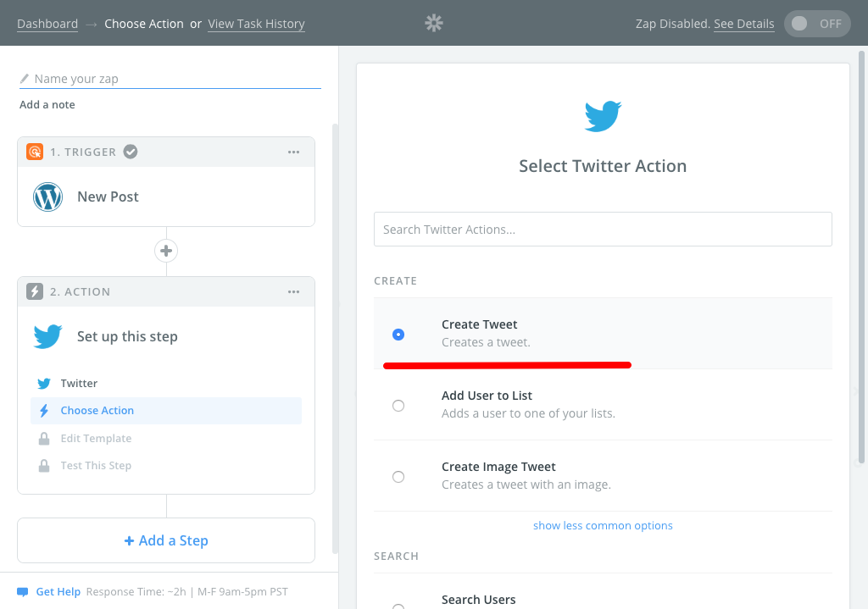Image resolution: width=868 pixels, height=609 pixels.
Task: Click the Add a Step button
Action: point(166,540)
